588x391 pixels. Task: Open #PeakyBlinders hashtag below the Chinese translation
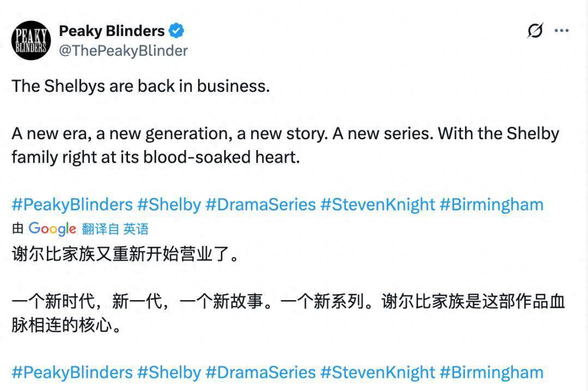pos(72,373)
